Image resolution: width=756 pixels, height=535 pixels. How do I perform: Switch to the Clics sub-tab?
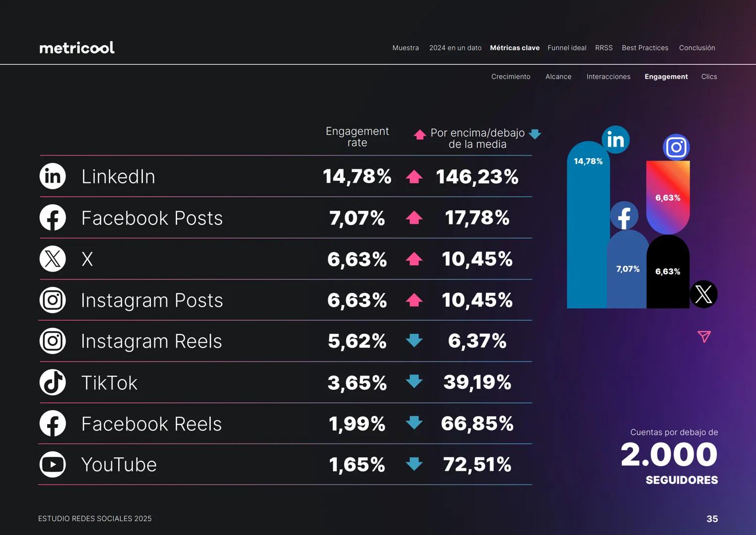pos(709,77)
